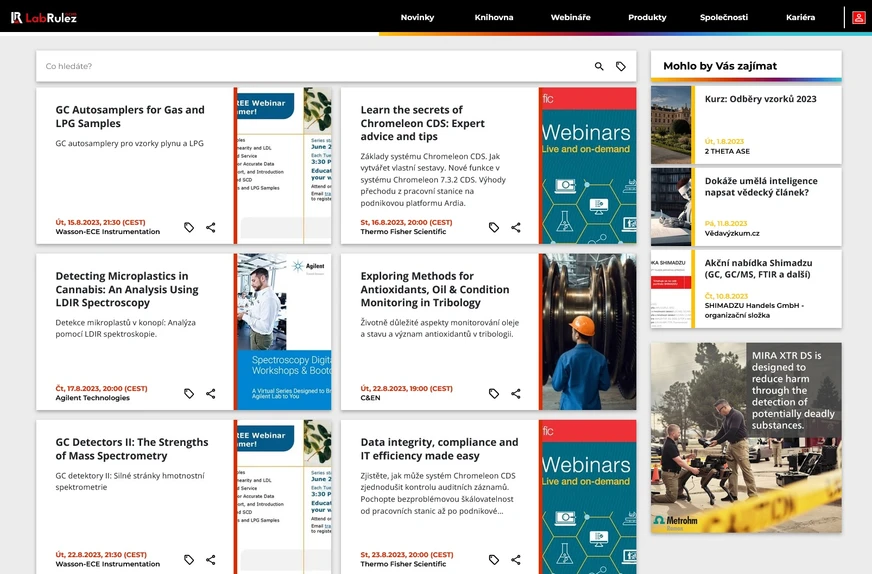The height and width of the screenshot is (574, 872).
Task: Click the turbine worker image on C&EN card
Action: coord(589,331)
